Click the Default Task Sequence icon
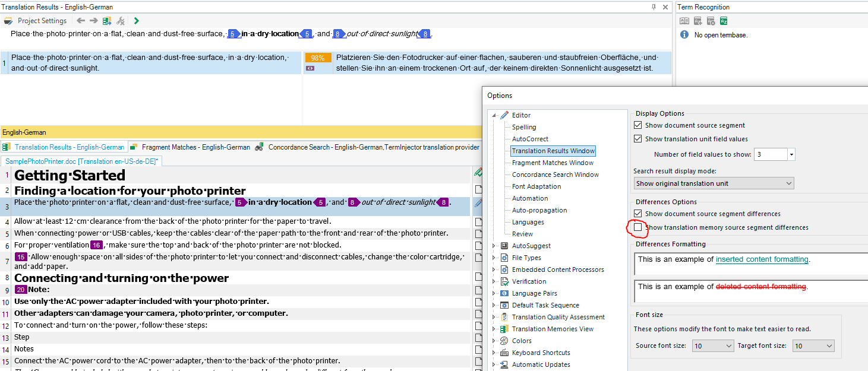This screenshot has height=371, width=868. [x=504, y=305]
